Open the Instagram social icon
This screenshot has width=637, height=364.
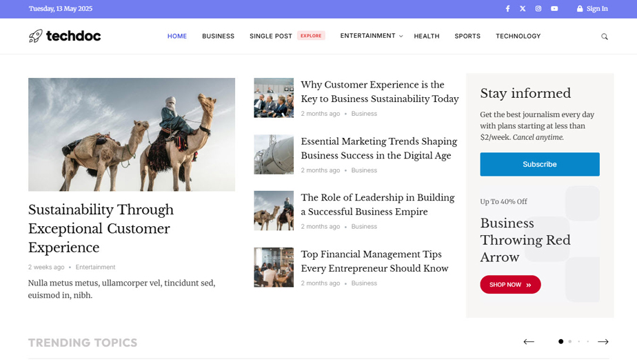tap(538, 8)
